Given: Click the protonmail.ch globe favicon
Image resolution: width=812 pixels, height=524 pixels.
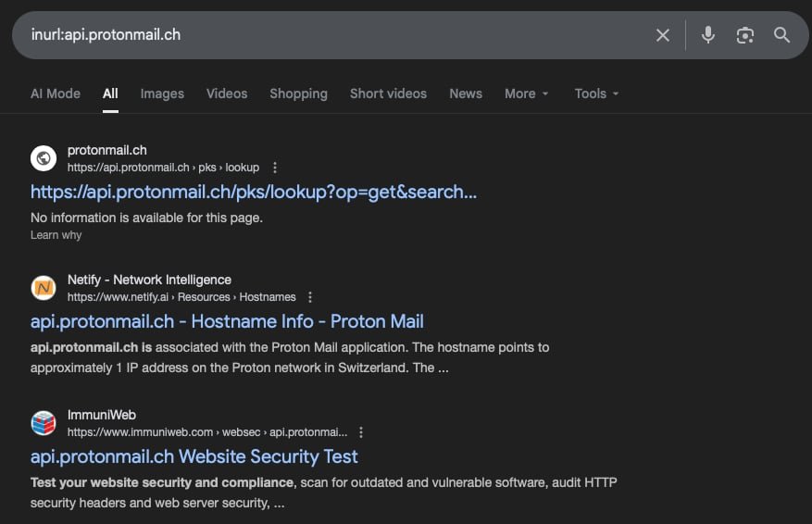Looking at the screenshot, I should (x=44, y=158).
